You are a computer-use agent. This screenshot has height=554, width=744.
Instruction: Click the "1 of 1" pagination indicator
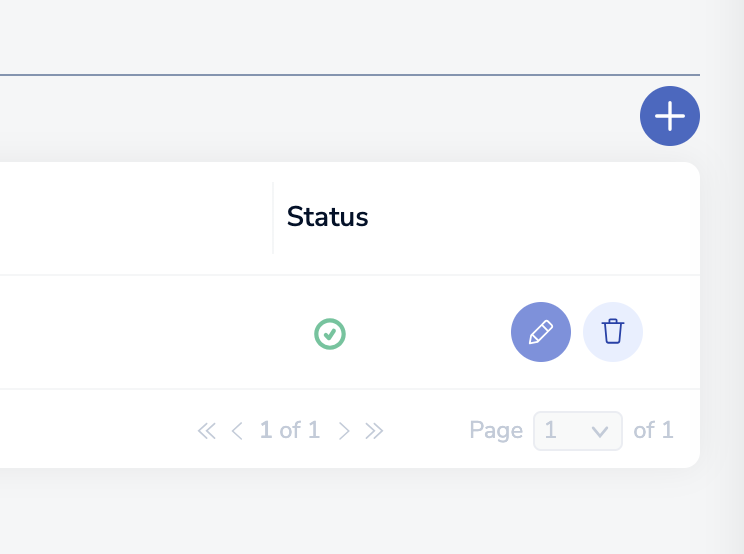[x=290, y=431]
